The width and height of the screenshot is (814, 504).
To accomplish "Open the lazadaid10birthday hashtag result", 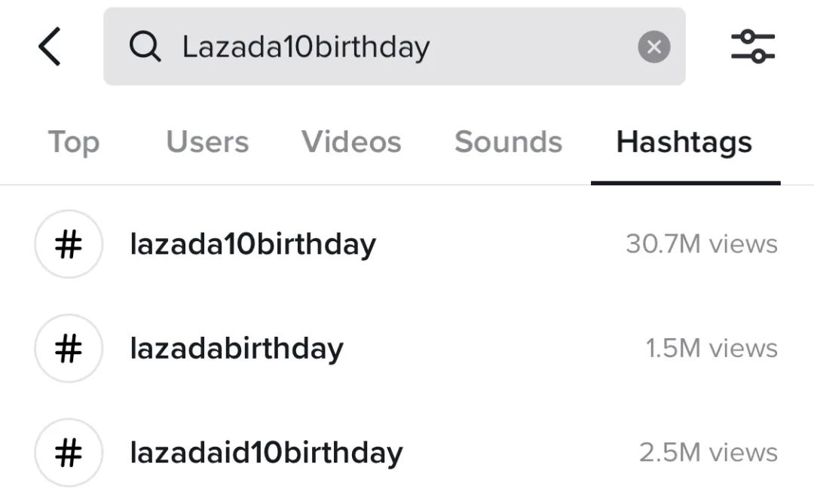I will click(x=265, y=453).
